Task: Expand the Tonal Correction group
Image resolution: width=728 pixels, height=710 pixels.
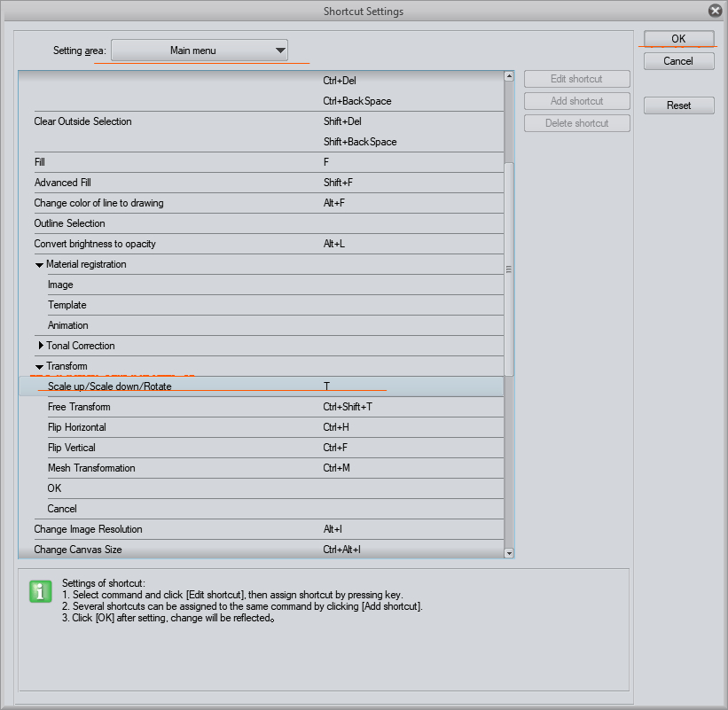Action: click(x=41, y=346)
